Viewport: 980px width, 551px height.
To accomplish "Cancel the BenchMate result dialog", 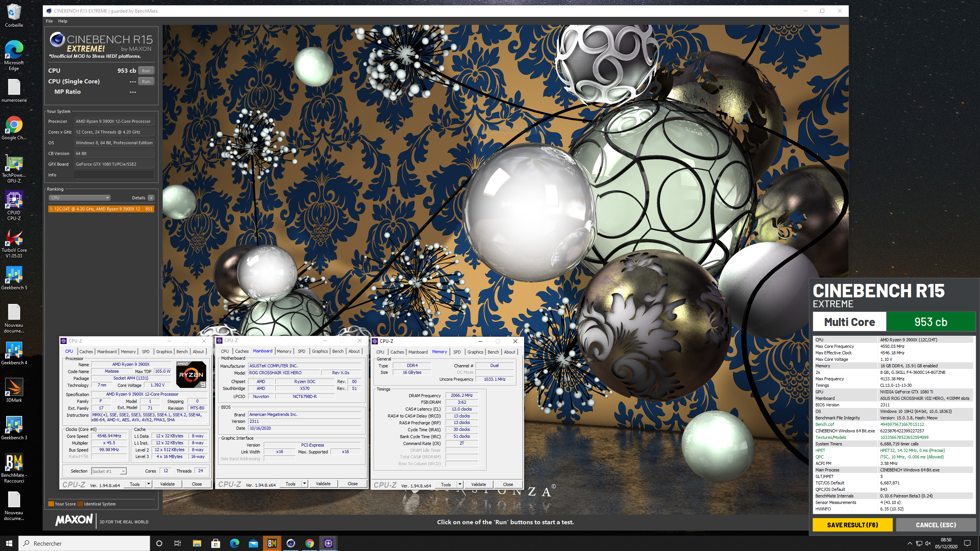I will pyautogui.click(x=936, y=525).
